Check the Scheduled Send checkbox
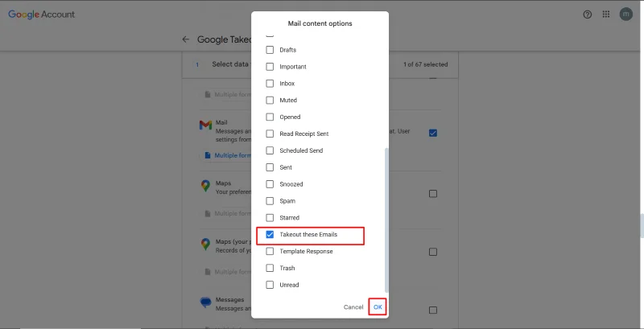The width and height of the screenshot is (644, 329). [270, 150]
